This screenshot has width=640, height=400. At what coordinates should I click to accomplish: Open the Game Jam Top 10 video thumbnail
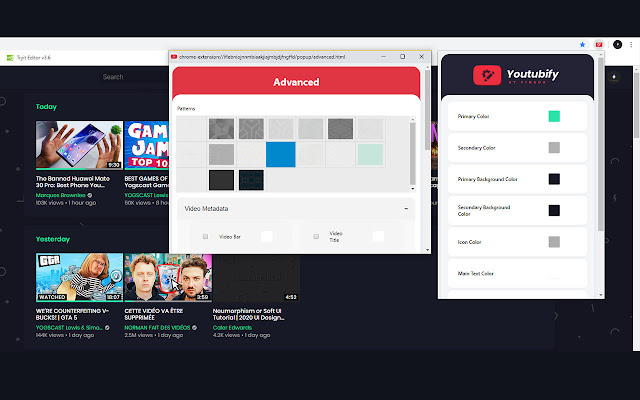(147, 145)
